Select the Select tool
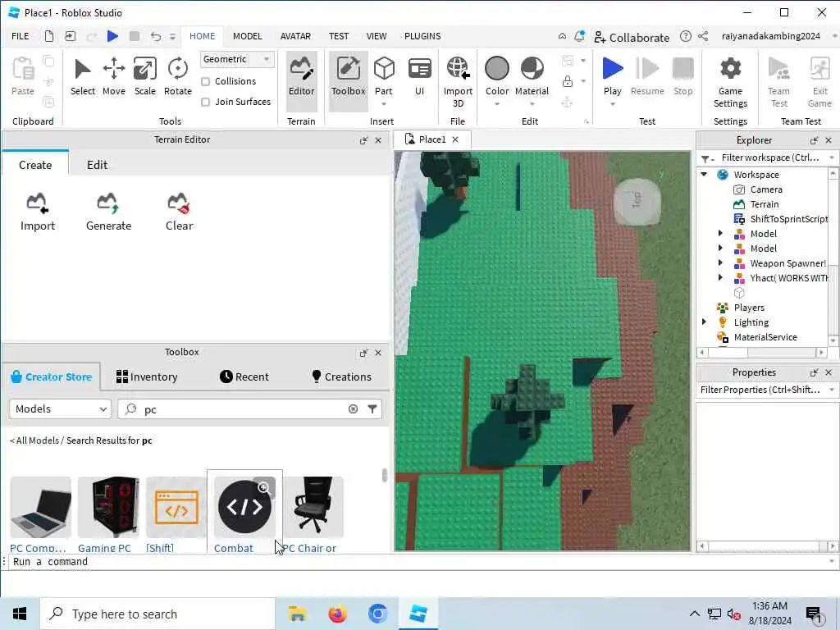Viewport: 840px width, 630px height. (x=83, y=76)
